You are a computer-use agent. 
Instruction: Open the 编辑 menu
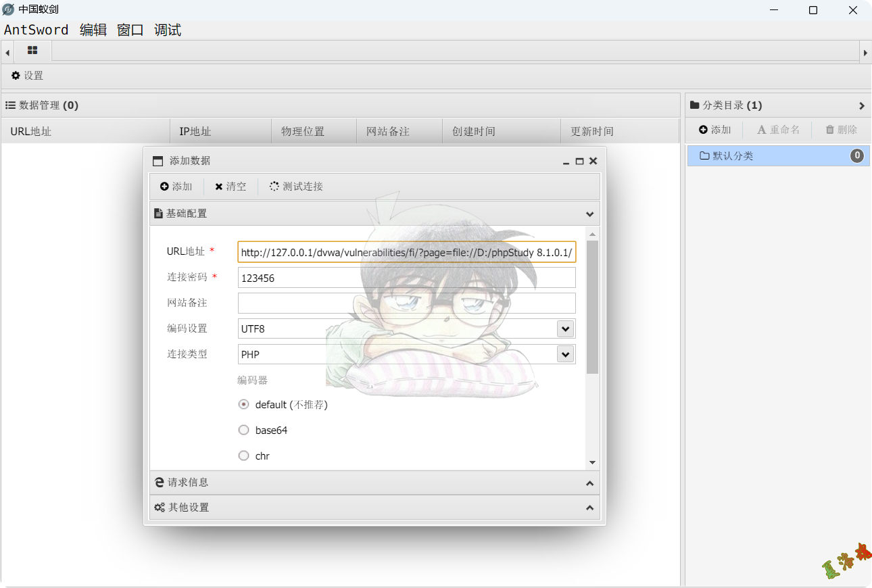pyautogui.click(x=93, y=30)
